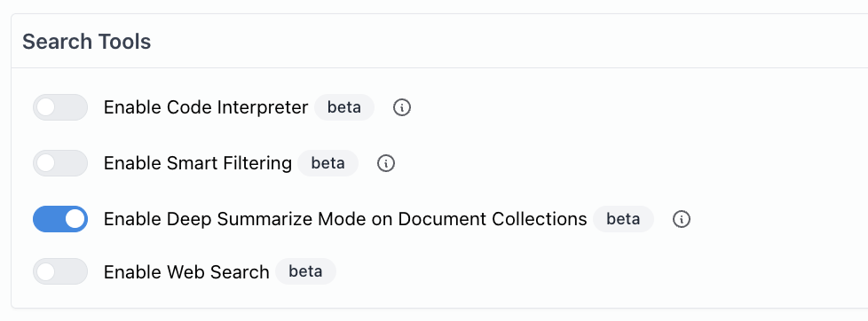Open the Code Interpreter info icon
Image resolution: width=868 pixels, height=321 pixels.
tap(402, 107)
